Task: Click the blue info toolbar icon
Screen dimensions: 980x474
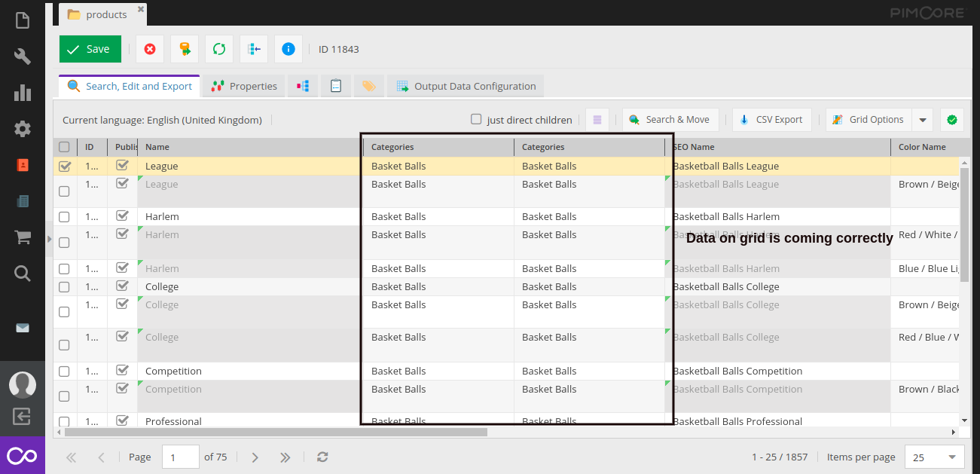Action: tap(289, 49)
